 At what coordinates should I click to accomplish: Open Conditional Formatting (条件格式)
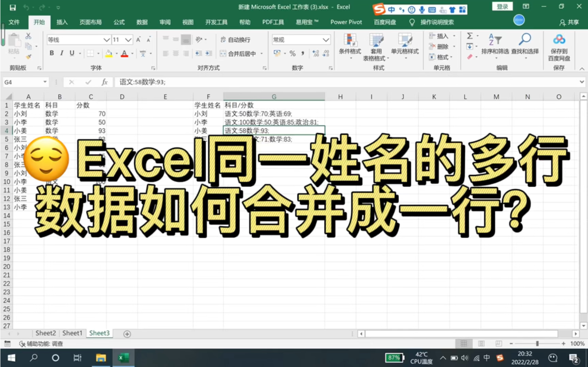pos(350,47)
